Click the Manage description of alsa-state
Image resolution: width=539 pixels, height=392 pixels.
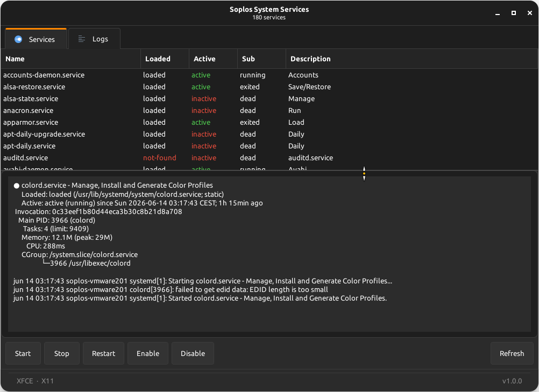point(301,98)
